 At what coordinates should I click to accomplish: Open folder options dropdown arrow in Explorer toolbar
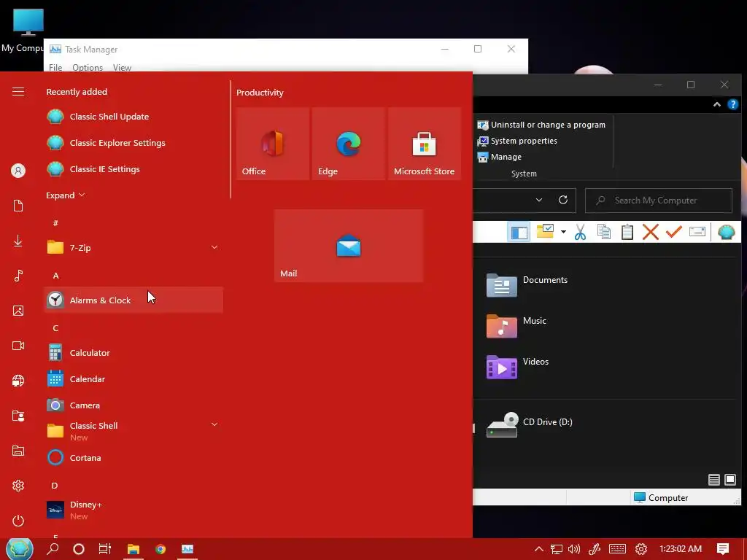coord(563,232)
